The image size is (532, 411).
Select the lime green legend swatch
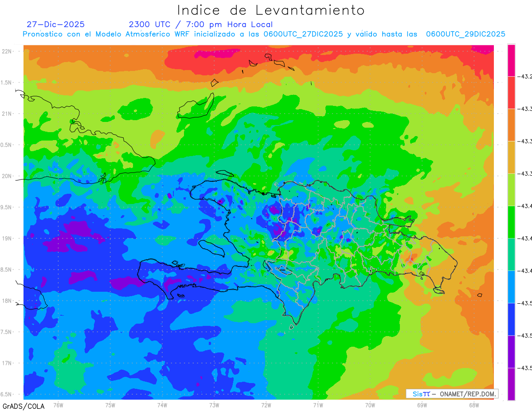pos(511,190)
